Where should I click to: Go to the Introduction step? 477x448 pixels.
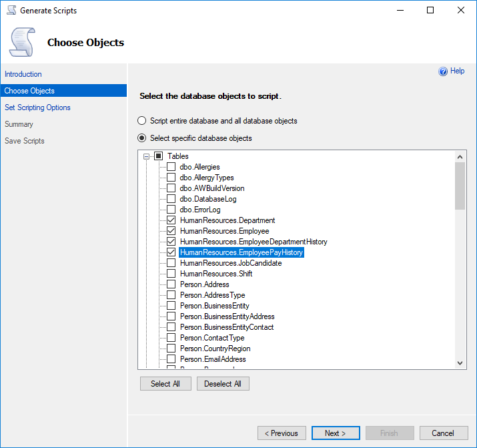click(23, 74)
